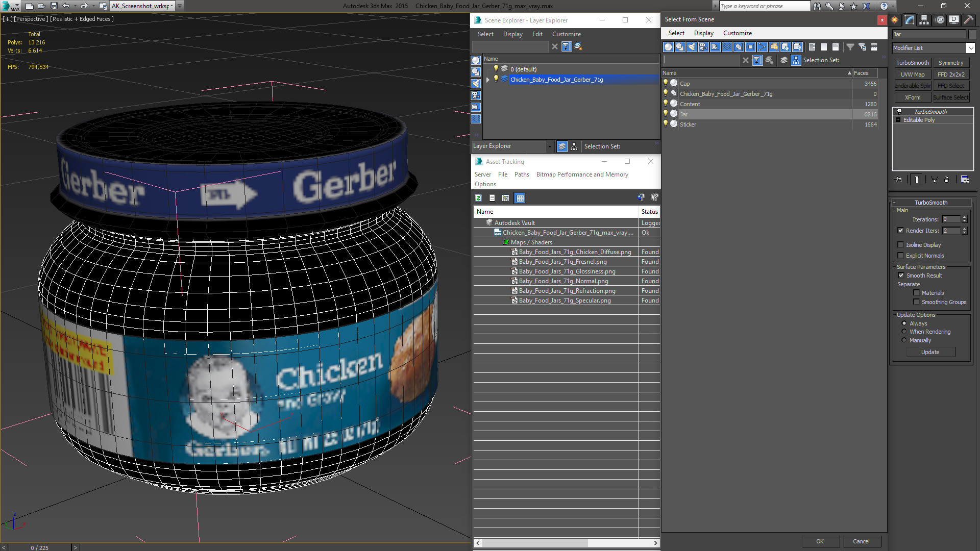Switch Select From Scene to hierarchy sort
Viewport: 980px width, 551px height.
pyautogui.click(x=796, y=60)
